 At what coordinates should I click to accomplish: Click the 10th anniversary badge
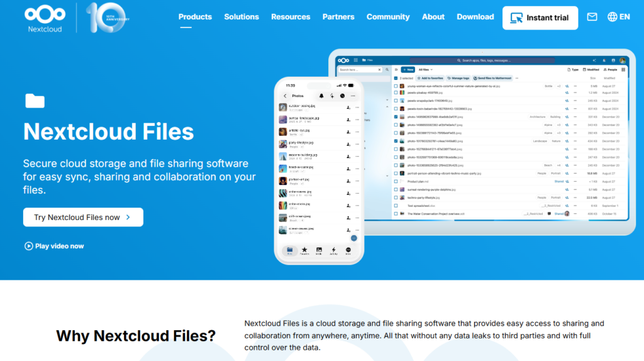point(108,18)
